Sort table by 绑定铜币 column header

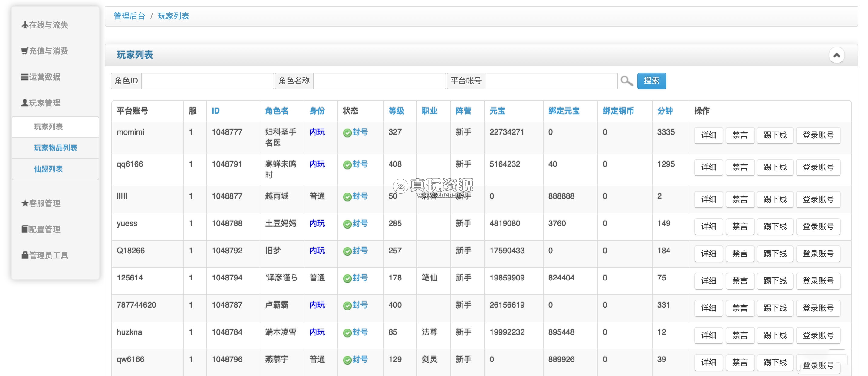pyautogui.click(x=618, y=111)
